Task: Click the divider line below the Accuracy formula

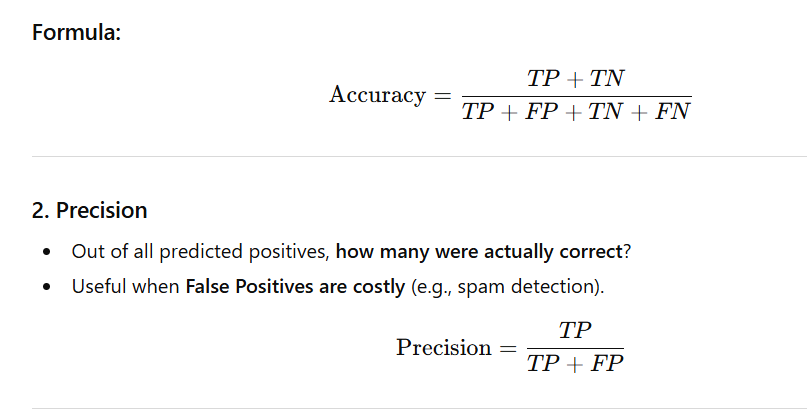Action: pos(419,157)
